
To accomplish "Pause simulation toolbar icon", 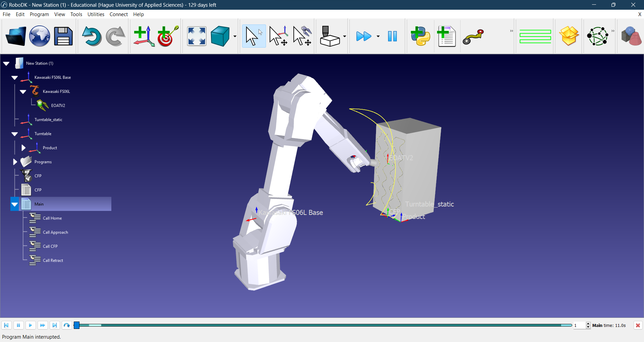I will point(392,36).
